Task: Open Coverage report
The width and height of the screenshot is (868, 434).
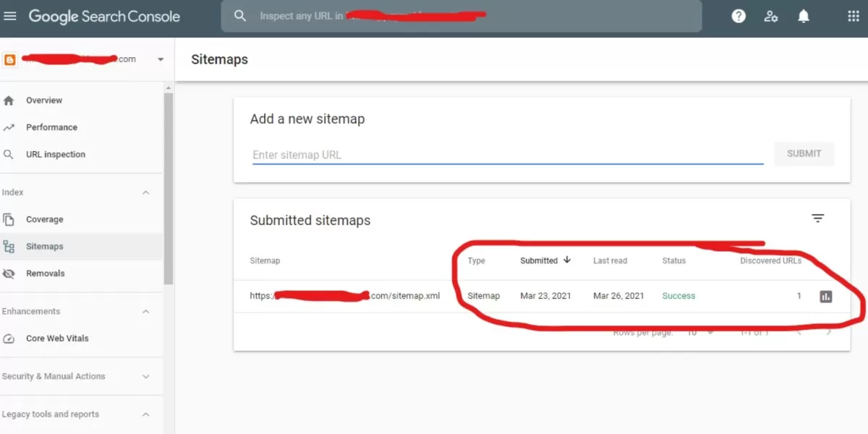Action: click(x=45, y=219)
